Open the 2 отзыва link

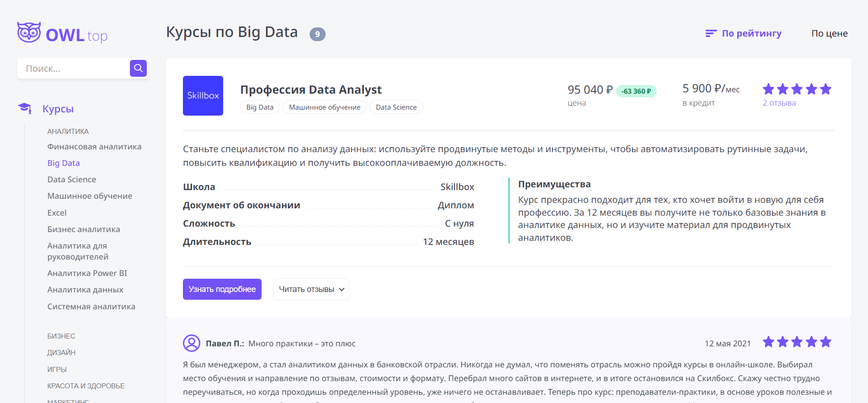779,103
